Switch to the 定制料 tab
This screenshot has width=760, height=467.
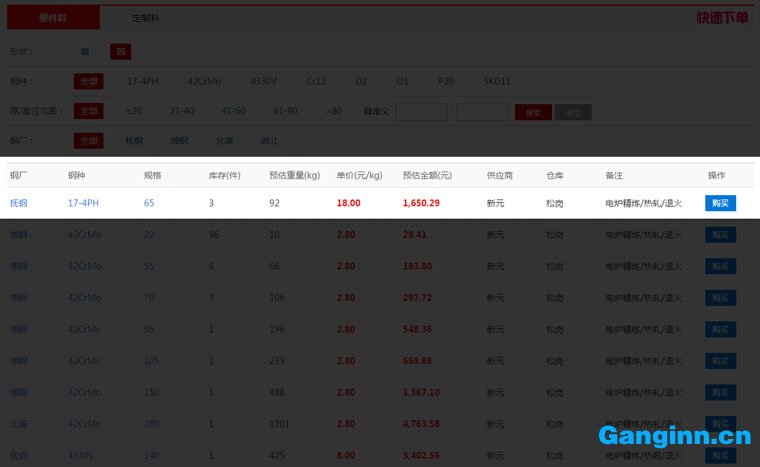coord(145,18)
